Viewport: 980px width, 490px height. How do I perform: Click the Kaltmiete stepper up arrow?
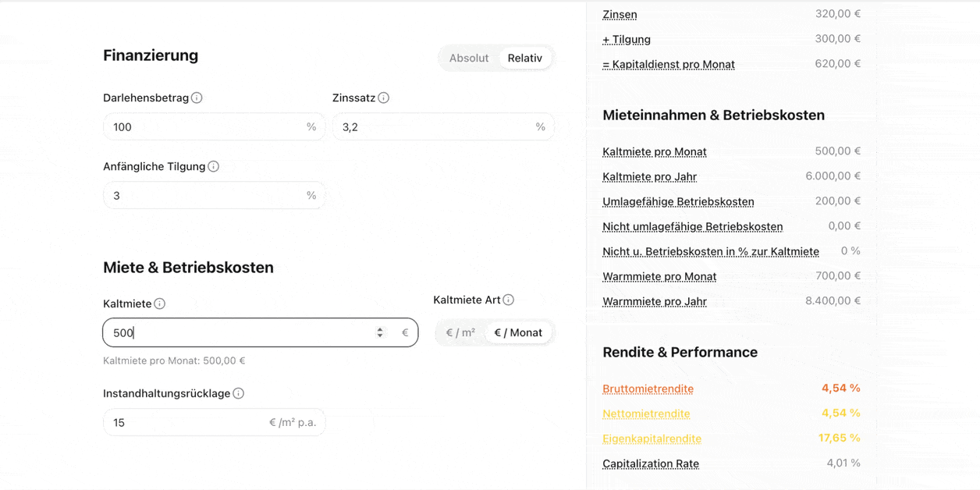click(380, 328)
